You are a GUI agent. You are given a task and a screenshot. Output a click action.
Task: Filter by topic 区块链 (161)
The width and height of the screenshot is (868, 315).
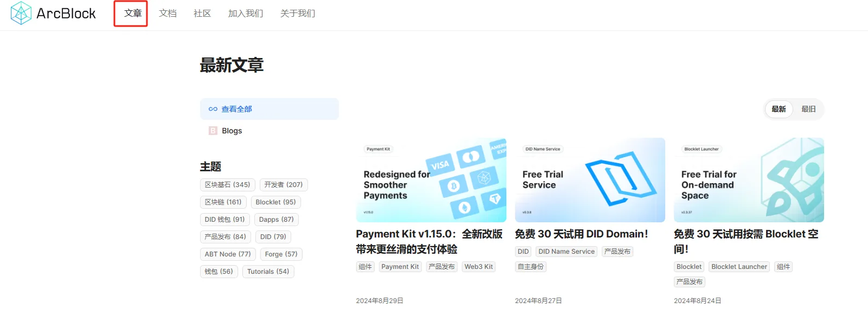pyautogui.click(x=224, y=202)
